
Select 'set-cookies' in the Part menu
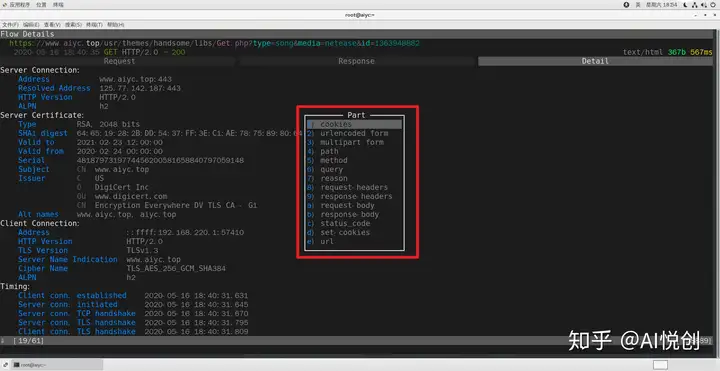click(354, 232)
